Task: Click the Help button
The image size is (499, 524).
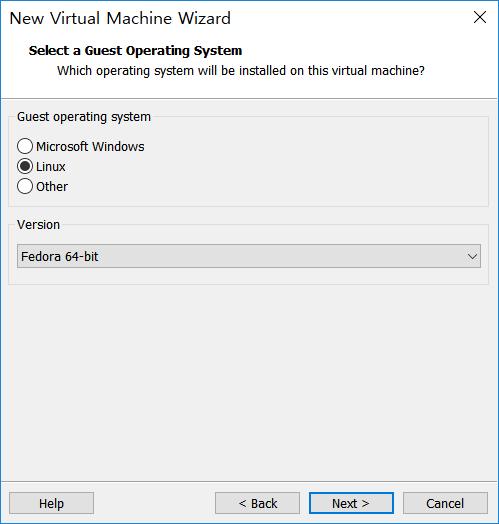Action: (51, 503)
